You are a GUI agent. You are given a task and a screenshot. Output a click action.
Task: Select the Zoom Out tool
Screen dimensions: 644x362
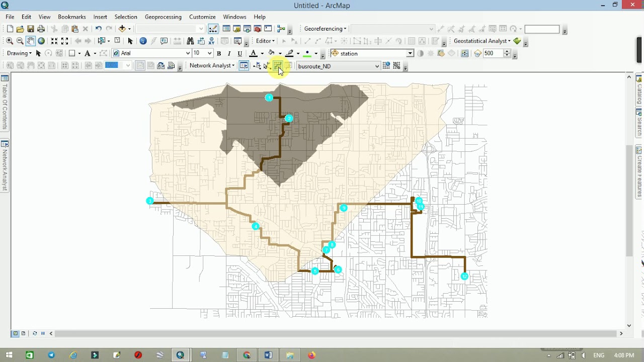20,41
